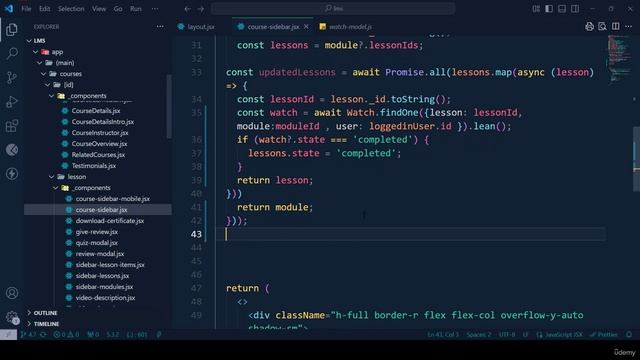Open sidebar-modules.jsx file
The image size is (640, 360).
(x=104, y=287)
